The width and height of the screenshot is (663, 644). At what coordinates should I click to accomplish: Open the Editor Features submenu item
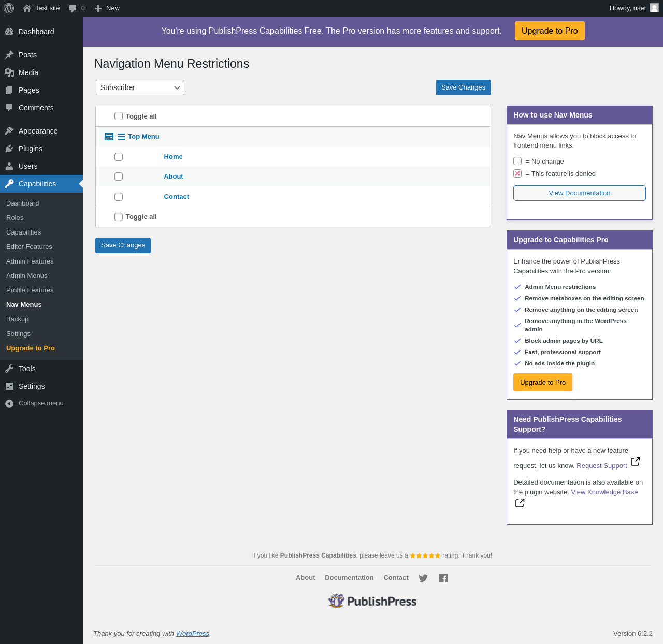pyautogui.click(x=29, y=247)
